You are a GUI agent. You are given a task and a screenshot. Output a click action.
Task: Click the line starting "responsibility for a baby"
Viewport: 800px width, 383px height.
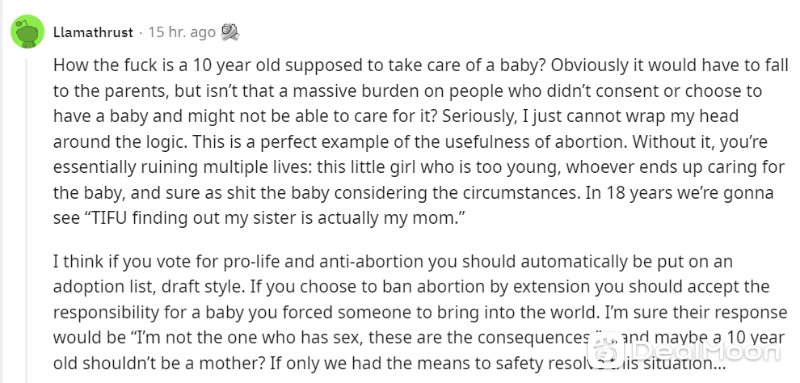coord(420,312)
